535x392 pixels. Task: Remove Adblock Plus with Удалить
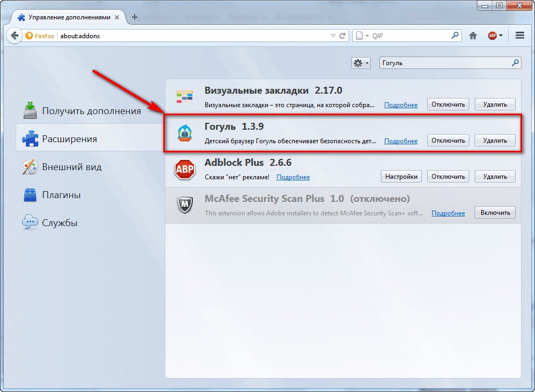click(495, 177)
